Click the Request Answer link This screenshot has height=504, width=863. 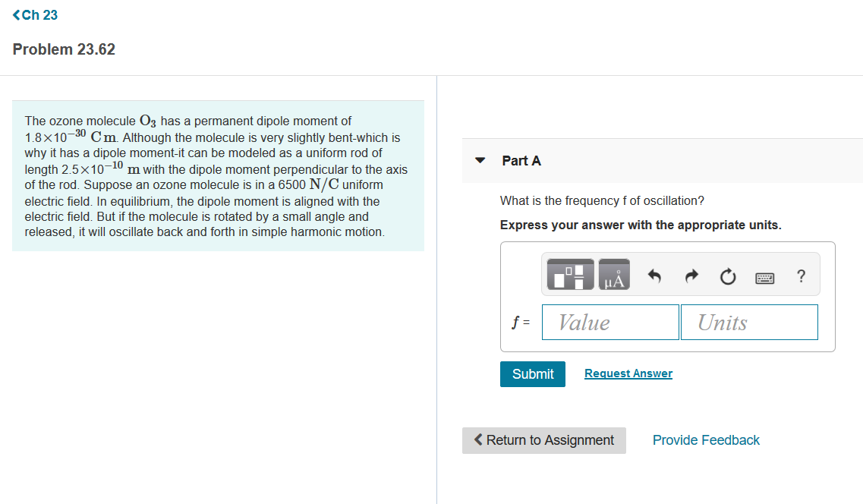click(x=628, y=373)
